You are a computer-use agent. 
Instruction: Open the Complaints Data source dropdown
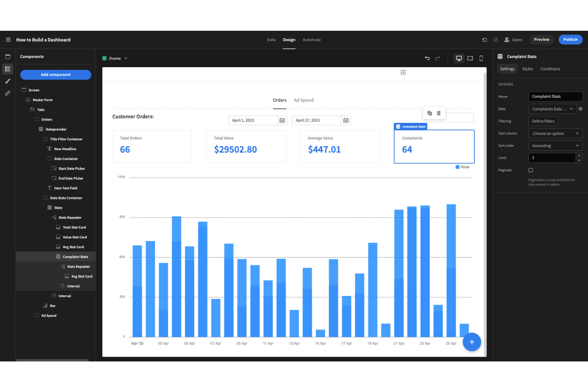(552, 108)
